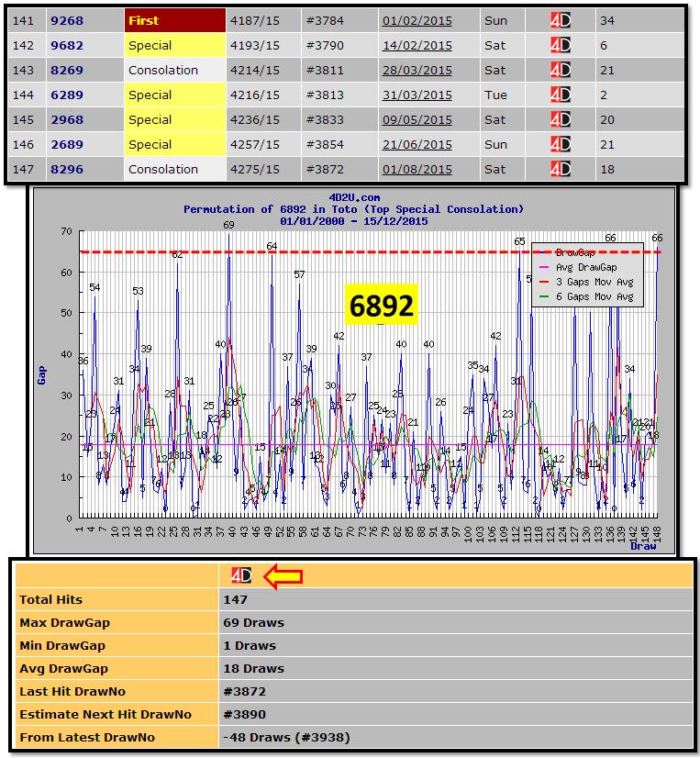Click the highlighted 6892 chart label
This screenshot has width=700, height=758.
tap(381, 305)
